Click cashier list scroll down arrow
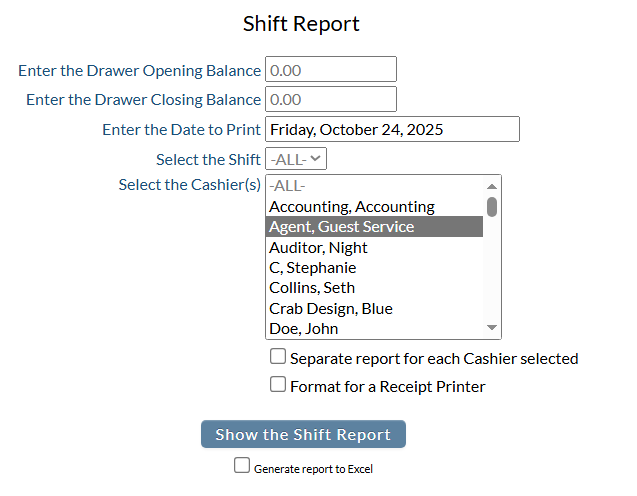The image size is (637, 496). point(491,328)
